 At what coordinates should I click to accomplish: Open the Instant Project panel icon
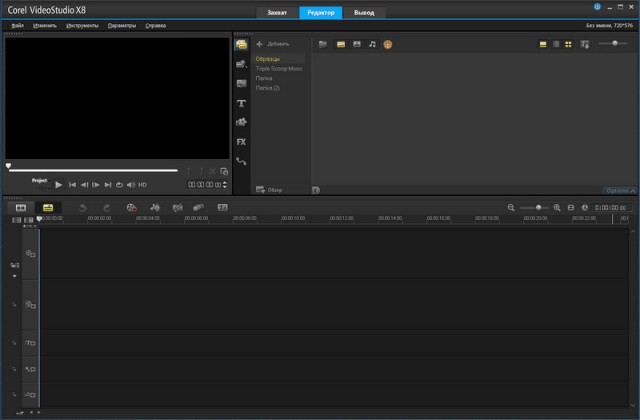(x=241, y=64)
